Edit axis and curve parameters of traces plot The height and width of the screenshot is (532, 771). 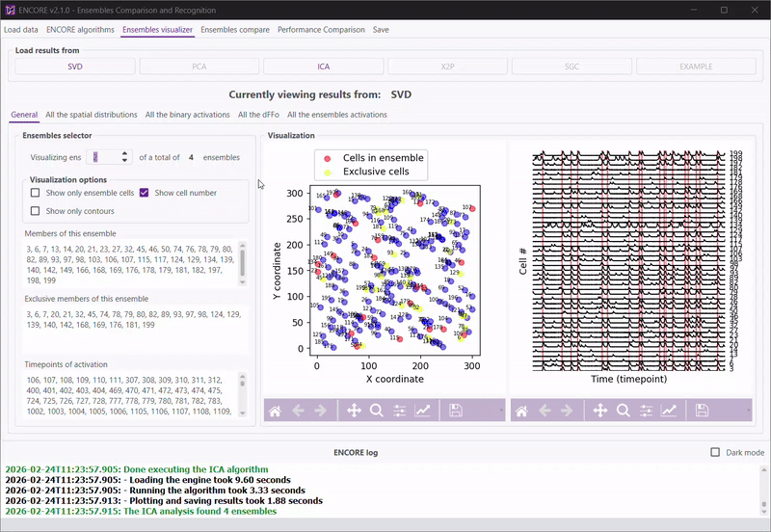click(x=669, y=411)
